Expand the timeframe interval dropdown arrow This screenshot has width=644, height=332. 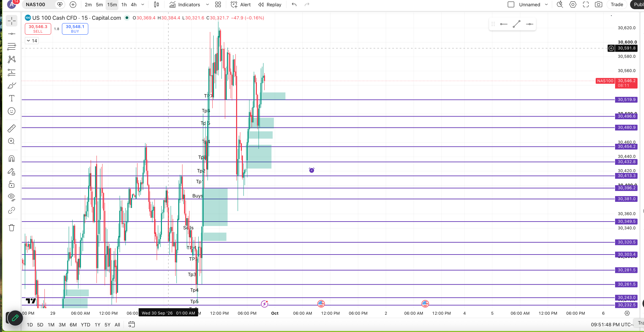pos(143,4)
